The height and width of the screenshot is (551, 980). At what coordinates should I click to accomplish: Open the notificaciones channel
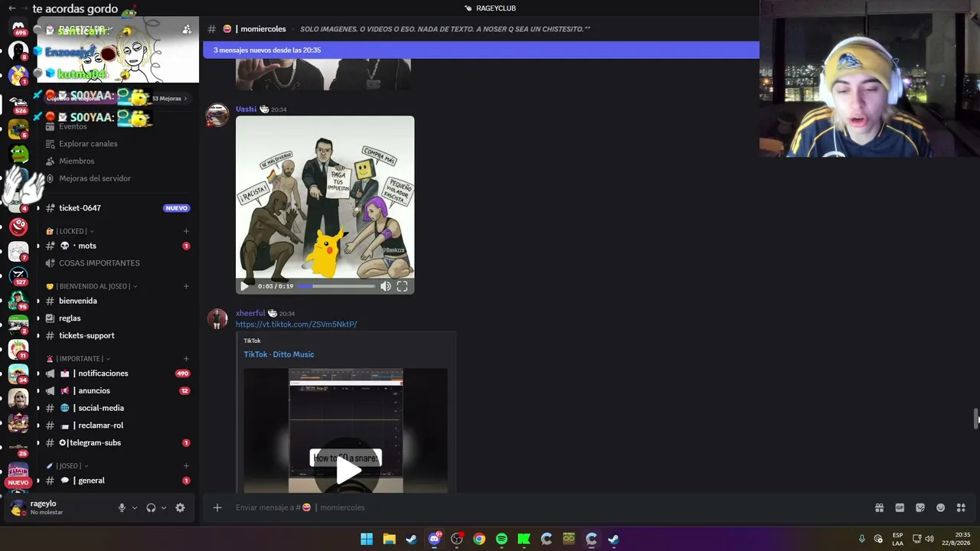click(103, 373)
